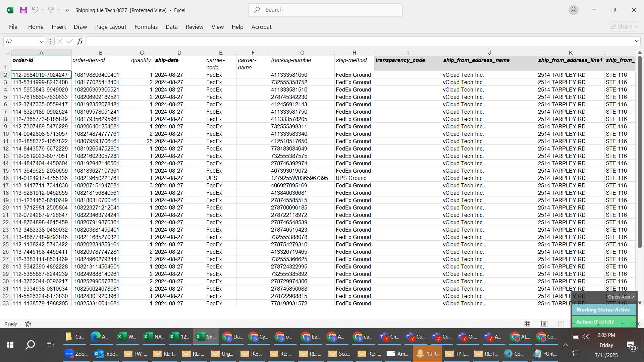This screenshot has height=362, width=644.
Task: Open the Redo history dropdown arrow
Action: coord(59,10)
